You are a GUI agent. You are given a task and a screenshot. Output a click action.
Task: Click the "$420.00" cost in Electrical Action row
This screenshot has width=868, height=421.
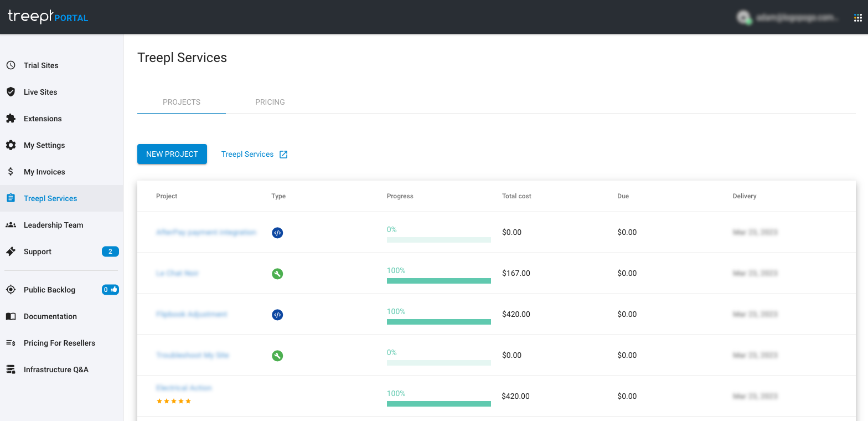(x=516, y=396)
